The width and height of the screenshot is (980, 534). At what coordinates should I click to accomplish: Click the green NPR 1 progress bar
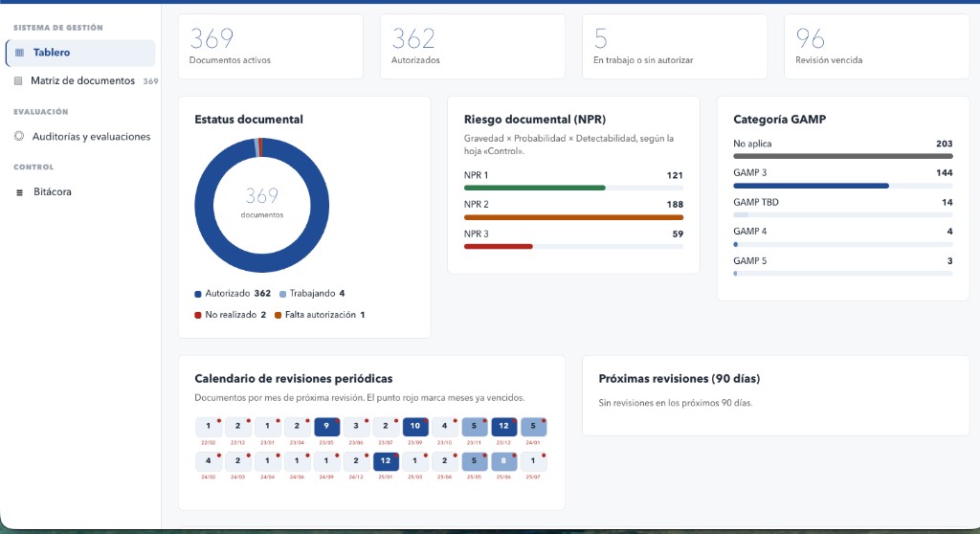pos(534,188)
